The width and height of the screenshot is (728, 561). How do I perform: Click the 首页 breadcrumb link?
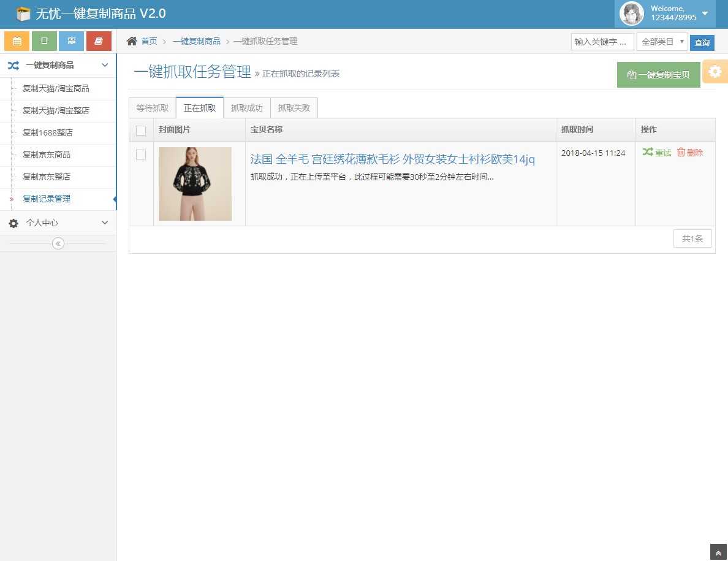149,41
